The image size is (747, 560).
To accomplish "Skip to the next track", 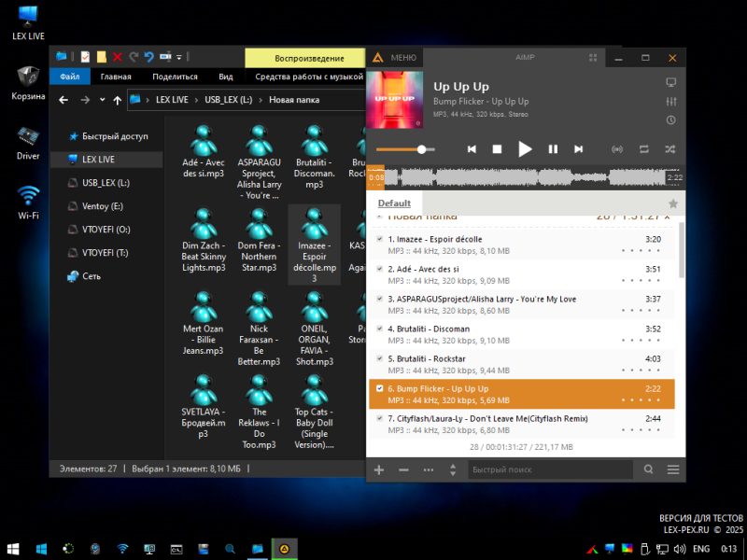I will (x=579, y=149).
